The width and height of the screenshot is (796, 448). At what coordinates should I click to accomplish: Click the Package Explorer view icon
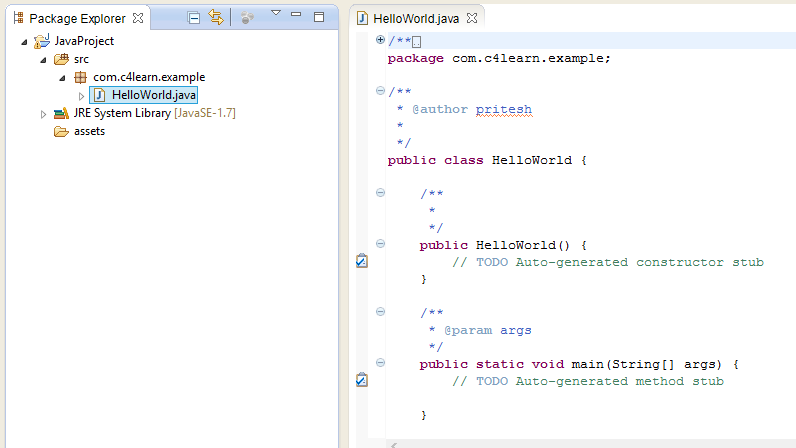click(19, 18)
